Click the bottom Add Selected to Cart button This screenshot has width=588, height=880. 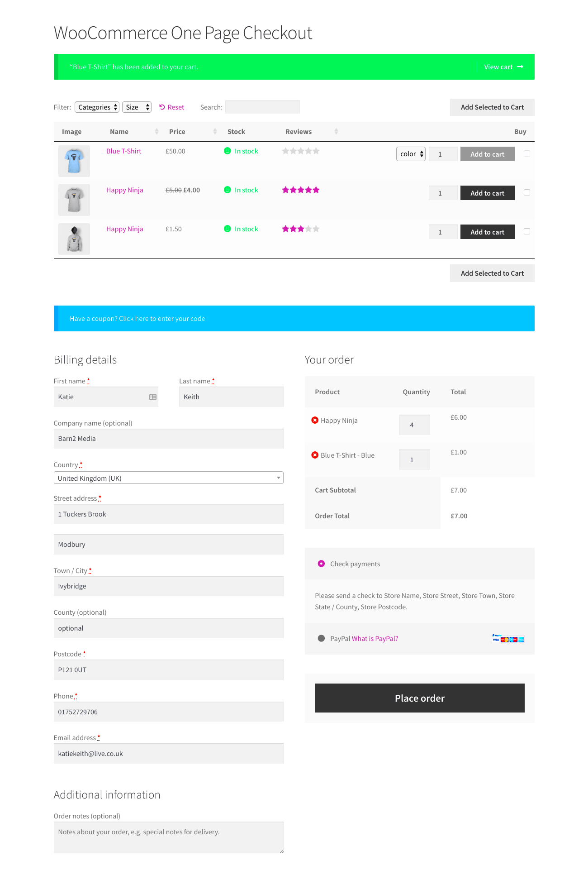(x=492, y=273)
